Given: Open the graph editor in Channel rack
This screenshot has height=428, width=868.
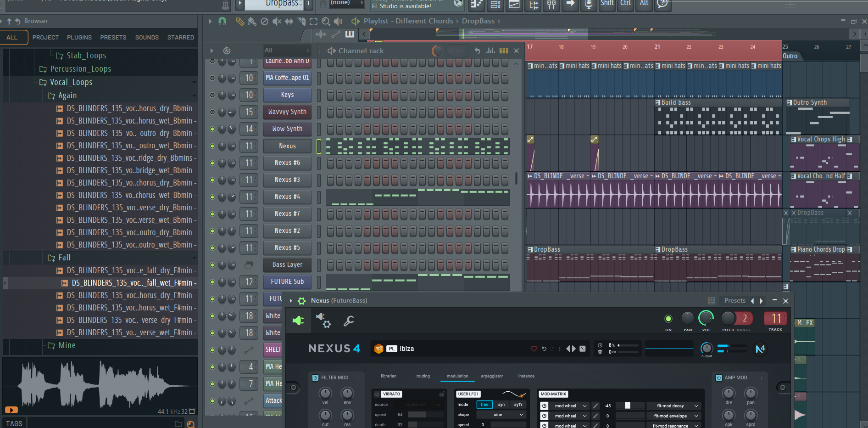Looking at the screenshot, I should click(490, 51).
